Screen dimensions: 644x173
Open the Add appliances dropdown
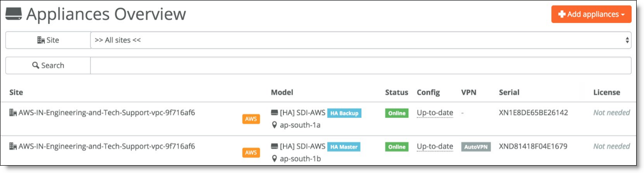coord(591,14)
